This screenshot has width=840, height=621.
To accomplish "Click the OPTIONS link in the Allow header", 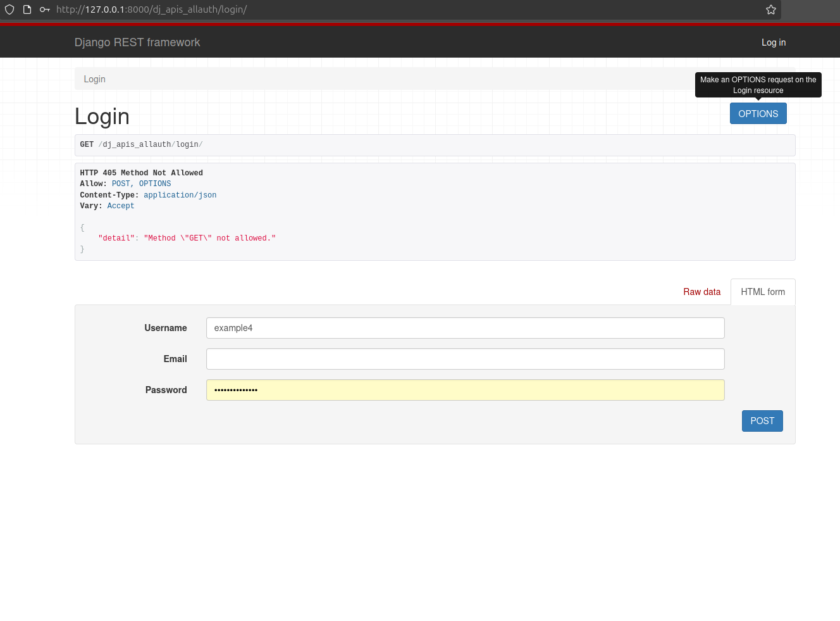I will coord(154,184).
